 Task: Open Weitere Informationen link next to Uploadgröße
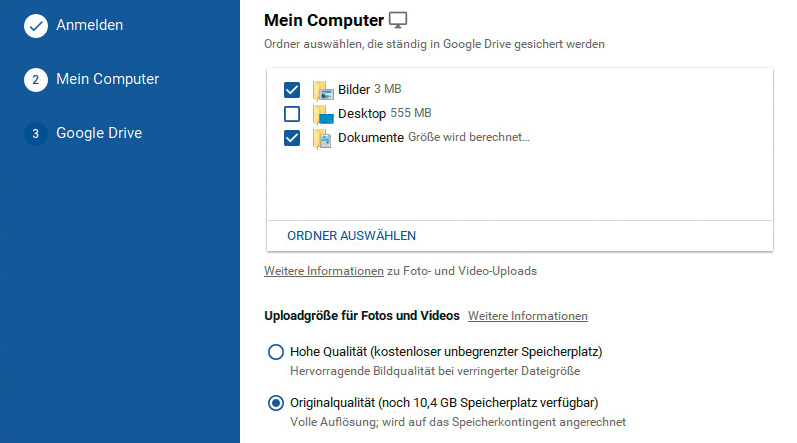[527, 316]
